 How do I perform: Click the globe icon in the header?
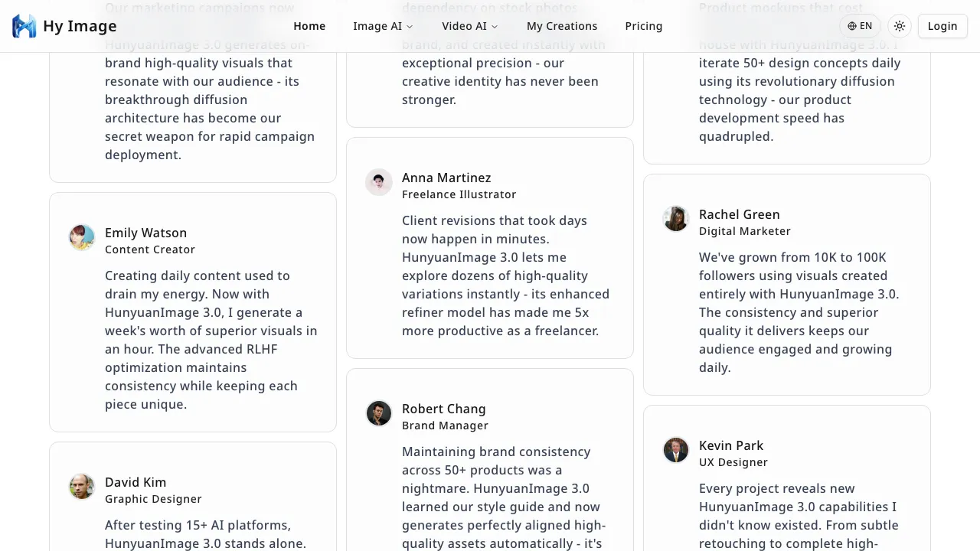tap(852, 26)
